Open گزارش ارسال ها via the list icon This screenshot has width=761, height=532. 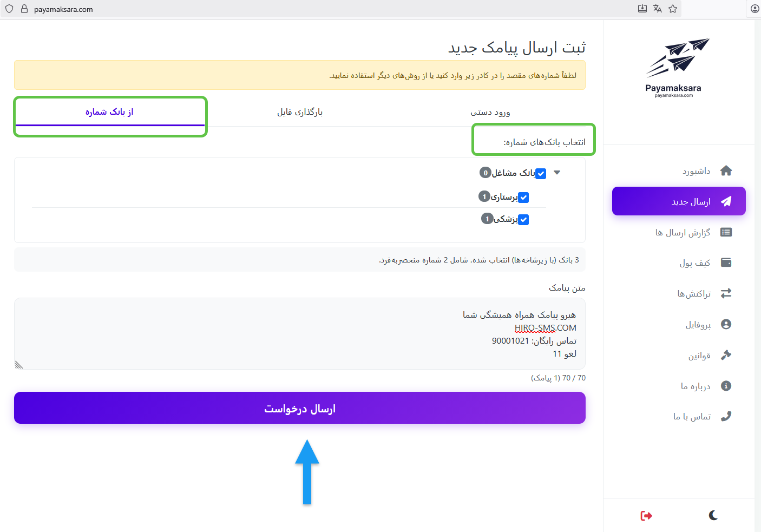coord(726,232)
